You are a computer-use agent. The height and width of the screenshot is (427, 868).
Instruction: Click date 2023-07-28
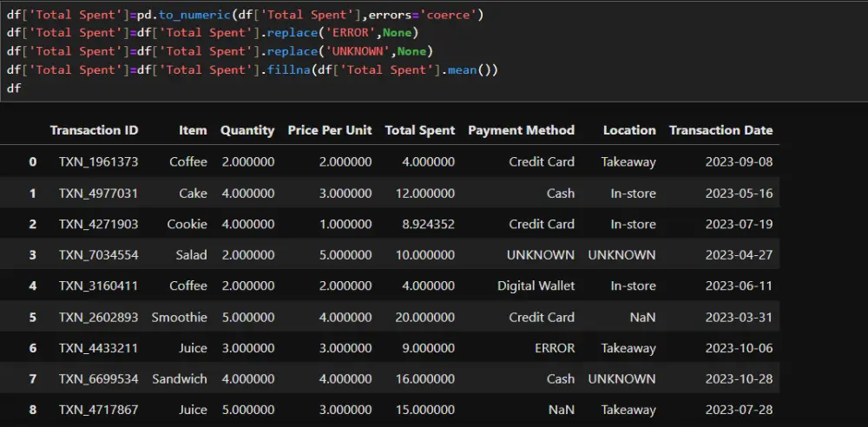pyautogui.click(x=739, y=410)
